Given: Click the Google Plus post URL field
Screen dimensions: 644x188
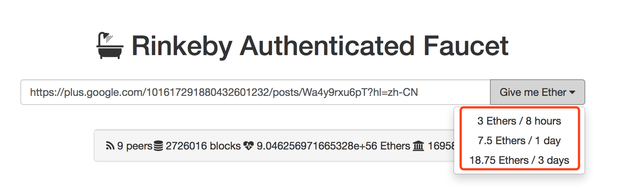Looking at the screenshot, I should pos(255,92).
